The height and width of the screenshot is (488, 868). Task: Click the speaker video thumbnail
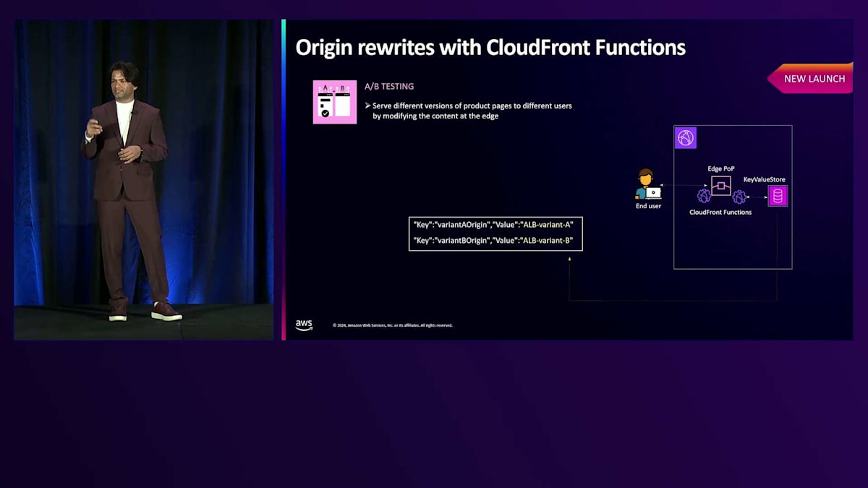[x=144, y=179]
